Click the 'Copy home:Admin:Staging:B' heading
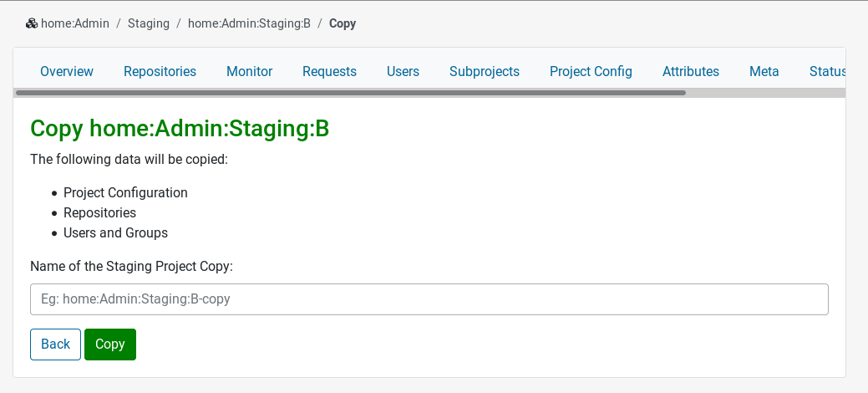The image size is (868, 393). coord(180,128)
